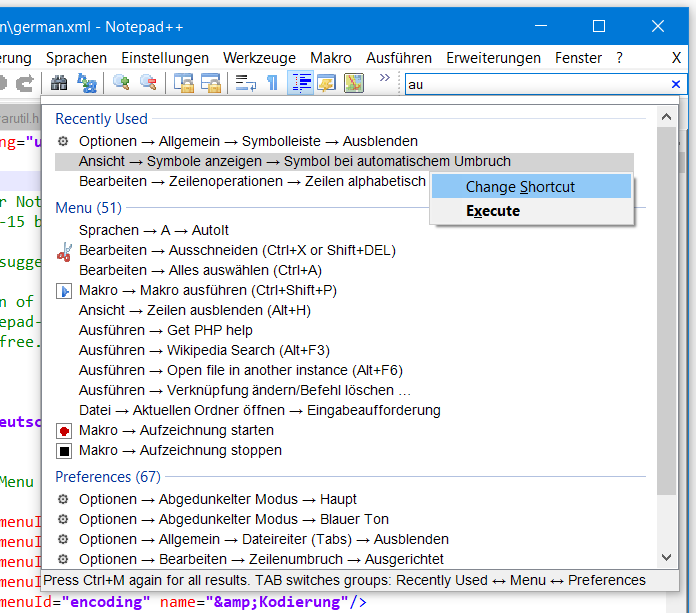Viewport: 696px width, 613px height.
Task: Open the question mark help menu
Action: pyautogui.click(x=620, y=58)
